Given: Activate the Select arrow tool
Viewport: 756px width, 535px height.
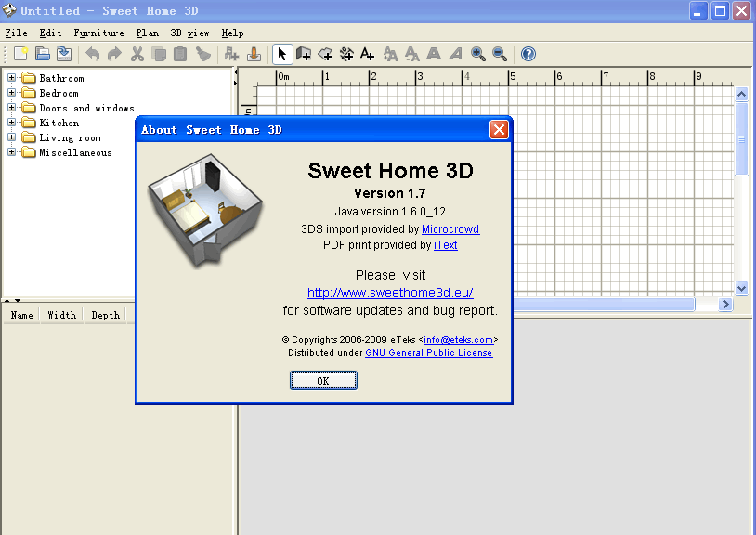Looking at the screenshot, I should pyautogui.click(x=282, y=54).
